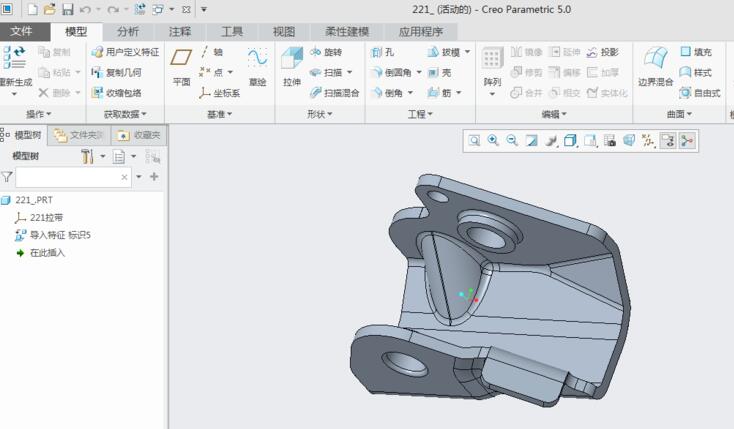The image size is (734, 429).
Task: Open a file with the folder icon
Action: click(x=50, y=9)
